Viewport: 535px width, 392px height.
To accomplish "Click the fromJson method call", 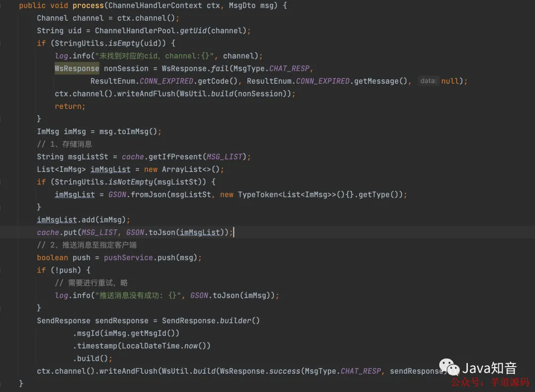I will [x=149, y=195].
